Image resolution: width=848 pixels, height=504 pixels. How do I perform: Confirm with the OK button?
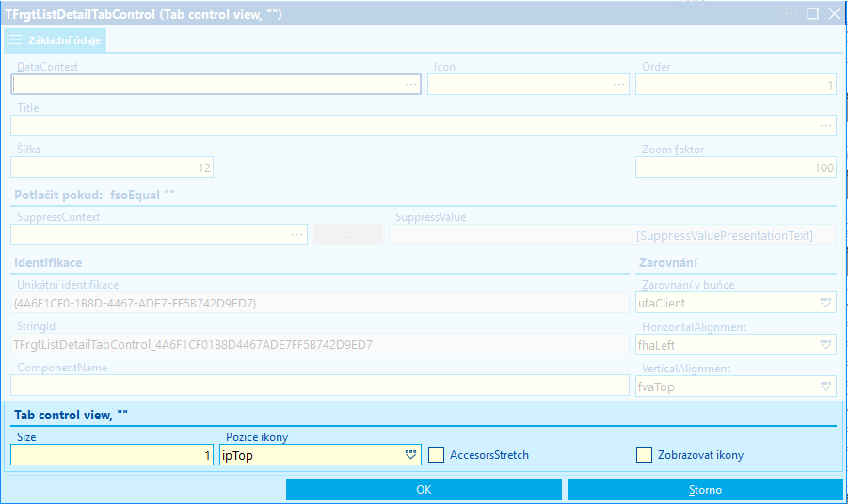pos(424,489)
